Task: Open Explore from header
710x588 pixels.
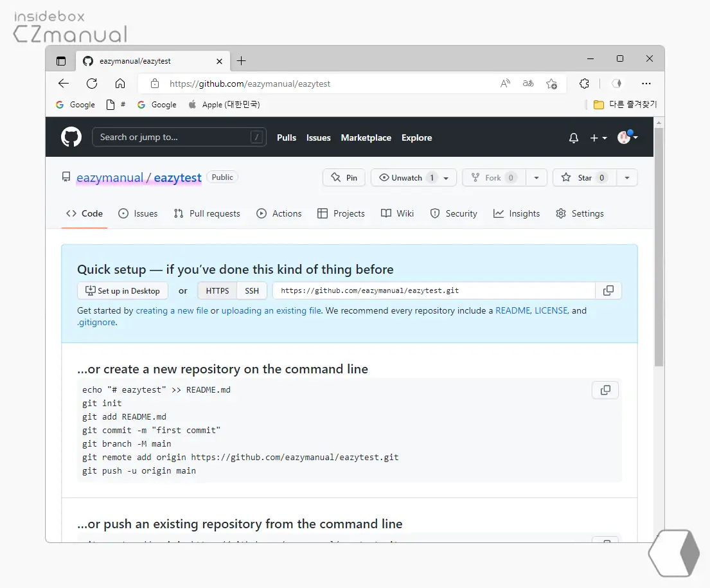Action: coord(416,138)
